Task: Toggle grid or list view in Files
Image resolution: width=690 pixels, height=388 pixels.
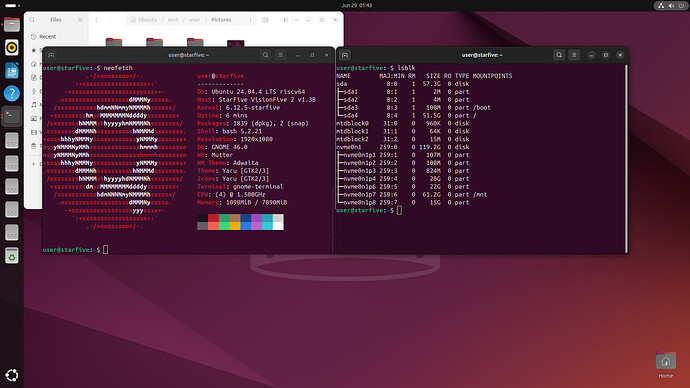Action: (286, 20)
